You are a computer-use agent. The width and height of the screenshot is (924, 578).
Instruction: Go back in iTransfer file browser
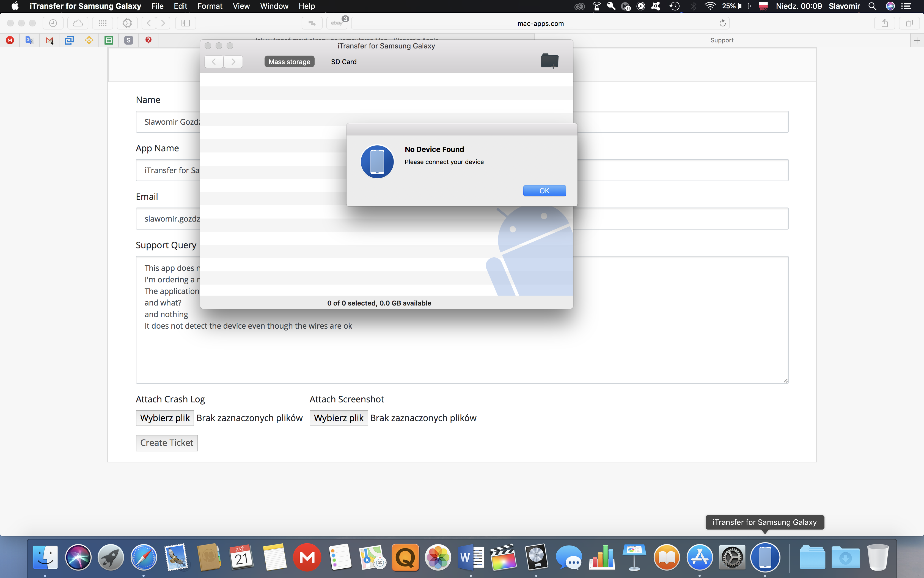point(214,62)
